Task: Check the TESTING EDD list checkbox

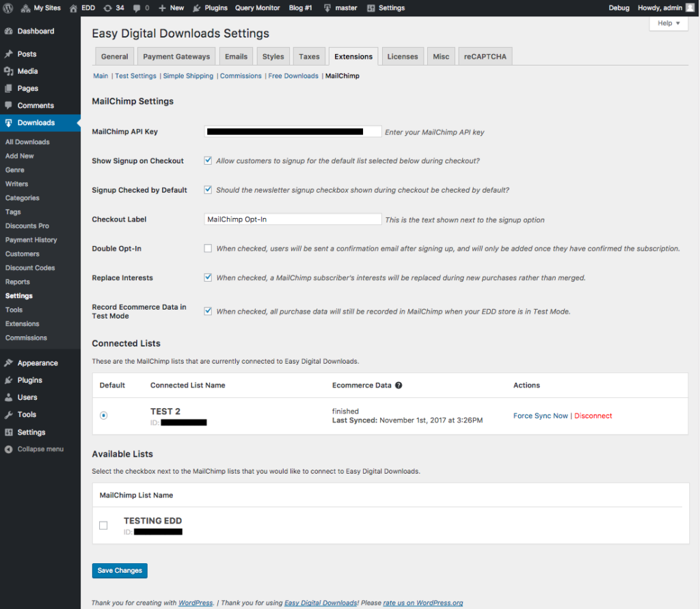Action: click(x=104, y=526)
